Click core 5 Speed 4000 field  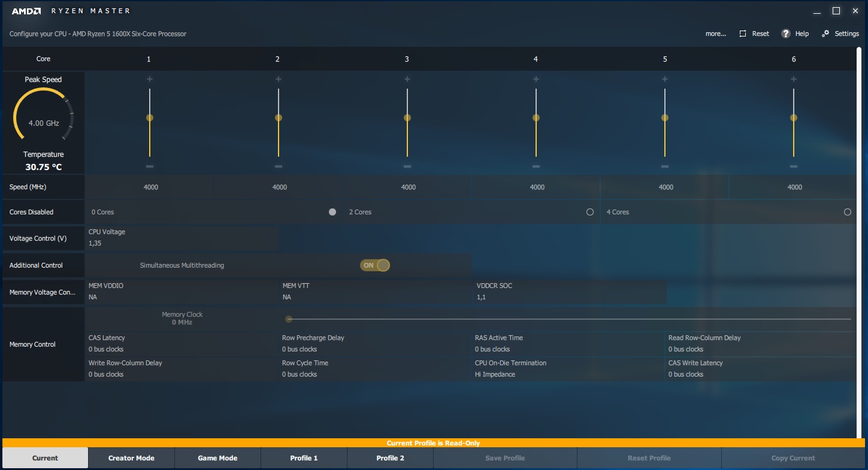(666, 187)
